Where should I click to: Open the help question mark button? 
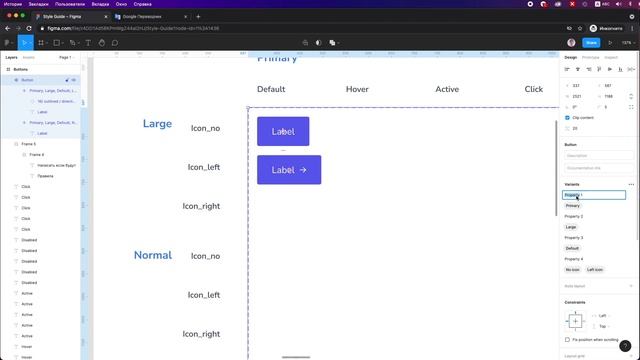click(x=625, y=346)
